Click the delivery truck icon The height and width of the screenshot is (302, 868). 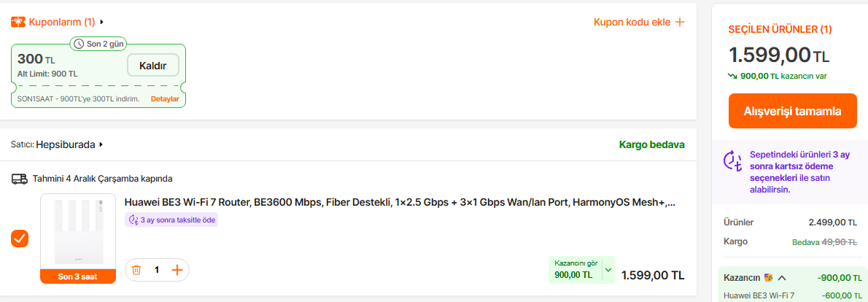(20, 179)
